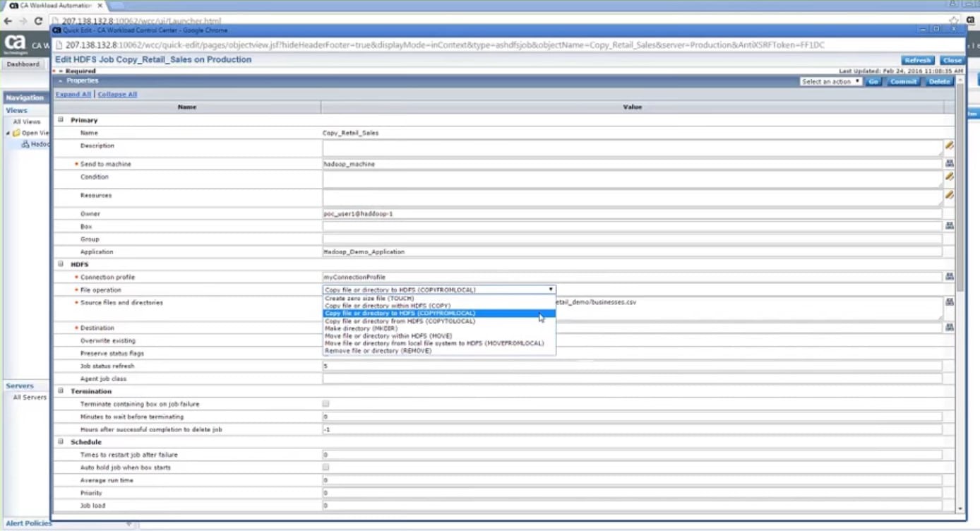Open Resources field edit pencil icon
The width and height of the screenshot is (980, 531).
pyautogui.click(x=950, y=195)
